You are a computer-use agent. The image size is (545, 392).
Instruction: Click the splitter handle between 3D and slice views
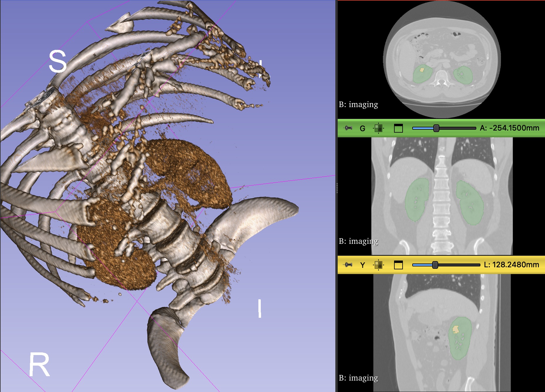click(x=337, y=188)
